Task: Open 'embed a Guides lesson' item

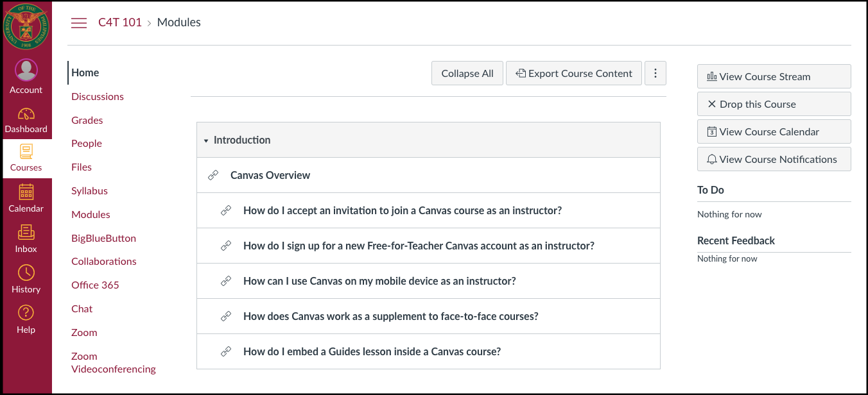Action: point(372,351)
